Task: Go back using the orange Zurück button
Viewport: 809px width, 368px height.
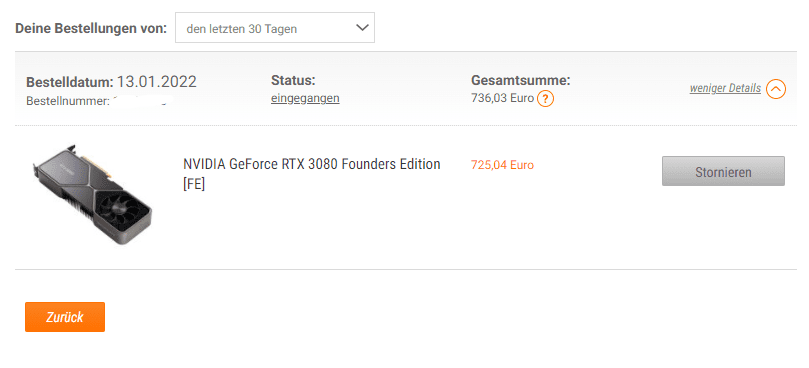Action: point(65,317)
